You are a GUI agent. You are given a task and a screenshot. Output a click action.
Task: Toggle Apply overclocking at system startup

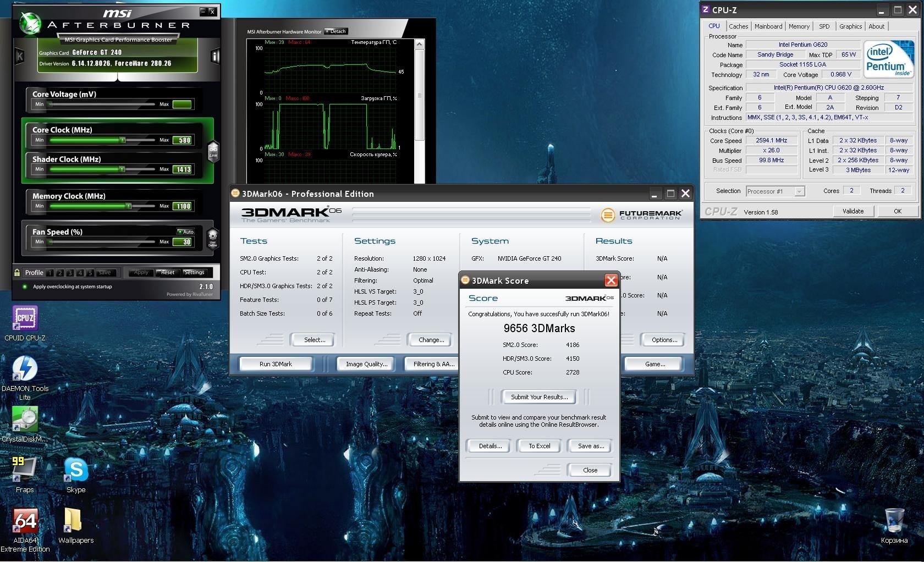pos(25,286)
